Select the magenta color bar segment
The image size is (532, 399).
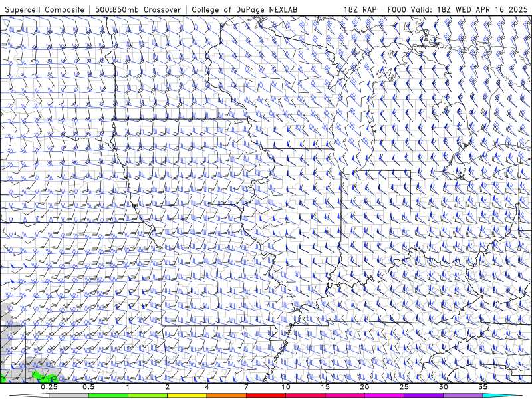384,396
